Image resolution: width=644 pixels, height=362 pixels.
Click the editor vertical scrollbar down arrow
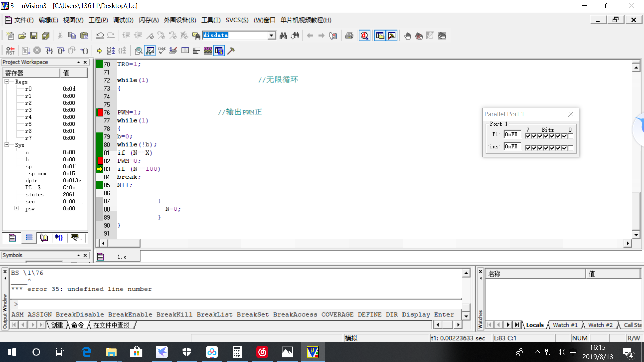[x=636, y=235]
